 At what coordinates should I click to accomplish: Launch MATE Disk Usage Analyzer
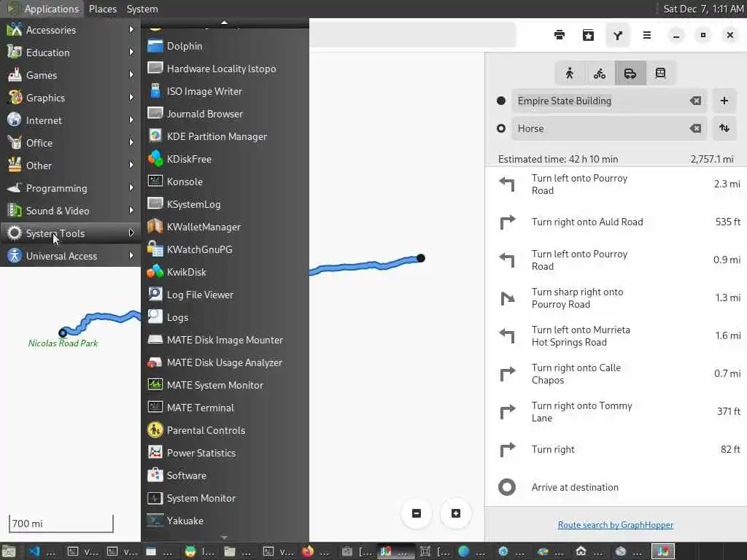(225, 362)
